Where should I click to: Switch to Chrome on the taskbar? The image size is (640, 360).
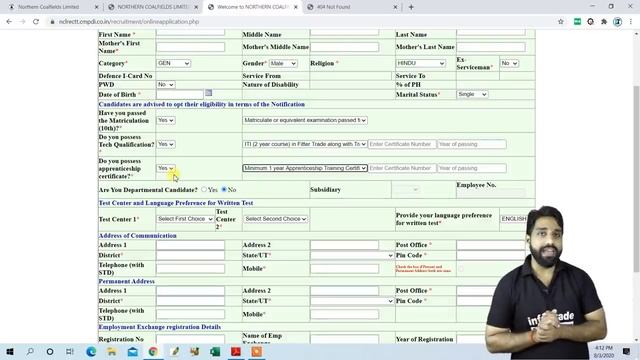pos(153,351)
